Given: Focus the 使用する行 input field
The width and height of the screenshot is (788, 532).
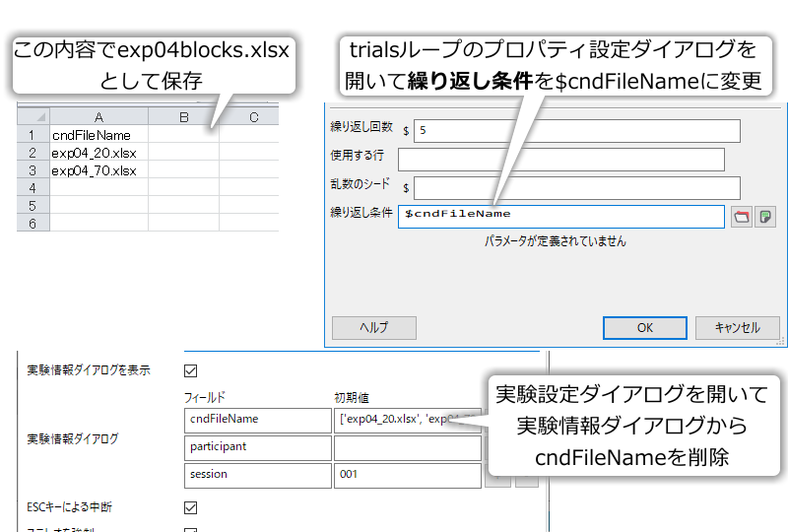Looking at the screenshot, I should point(561,160).
